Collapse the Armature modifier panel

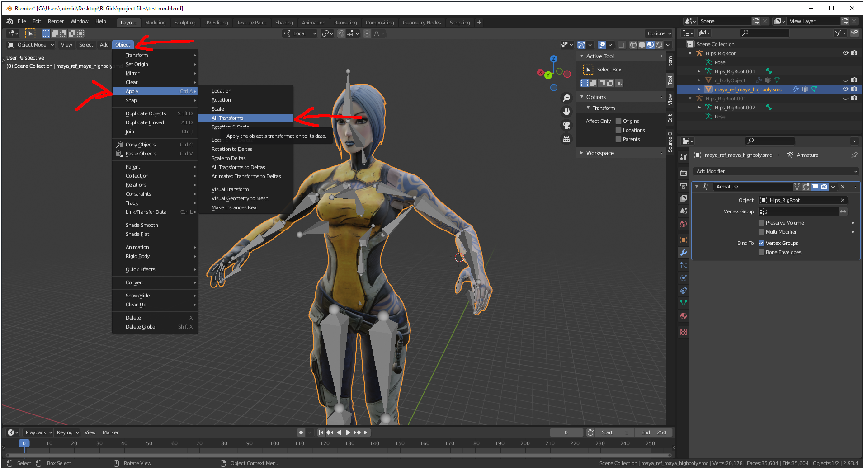[697, 187]
